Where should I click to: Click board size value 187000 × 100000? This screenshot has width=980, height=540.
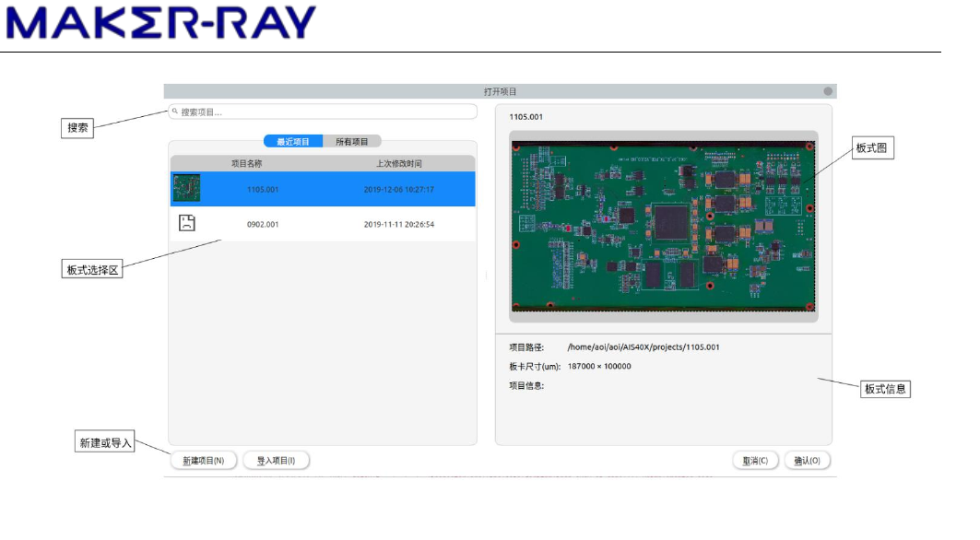click(599, 366)
